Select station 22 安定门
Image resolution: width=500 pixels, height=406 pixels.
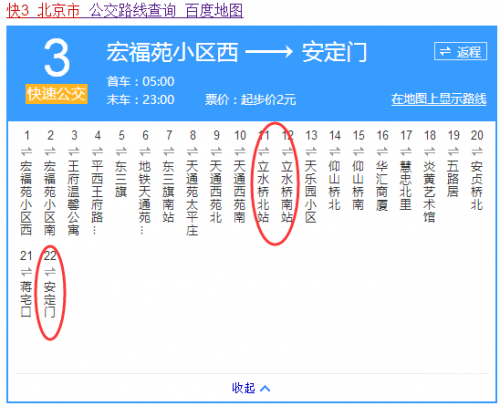(x=50, y=299)
